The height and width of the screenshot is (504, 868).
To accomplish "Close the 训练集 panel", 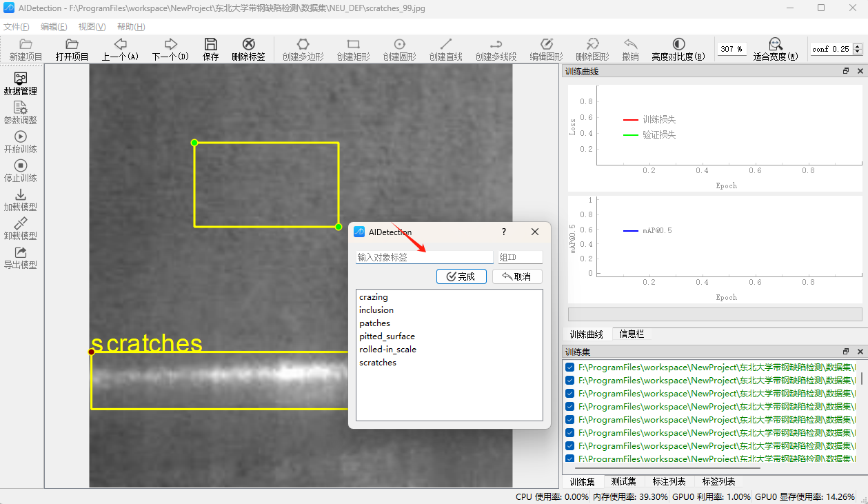I will pyautogui.click(x=860, y=351).
